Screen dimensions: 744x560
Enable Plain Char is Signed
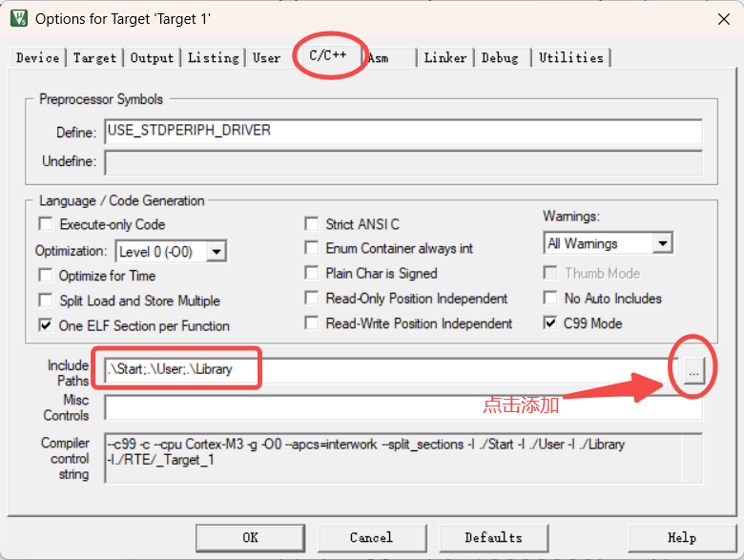click(x=312, y=273)
